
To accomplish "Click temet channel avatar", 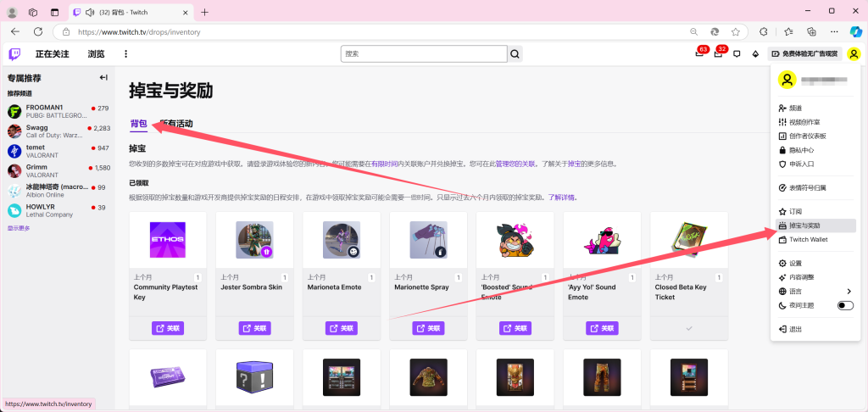I will (14, 151).
